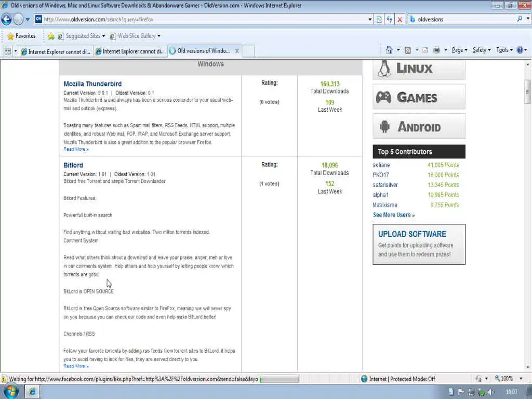Open the search provider dropdown arrow

pos(528,19)
